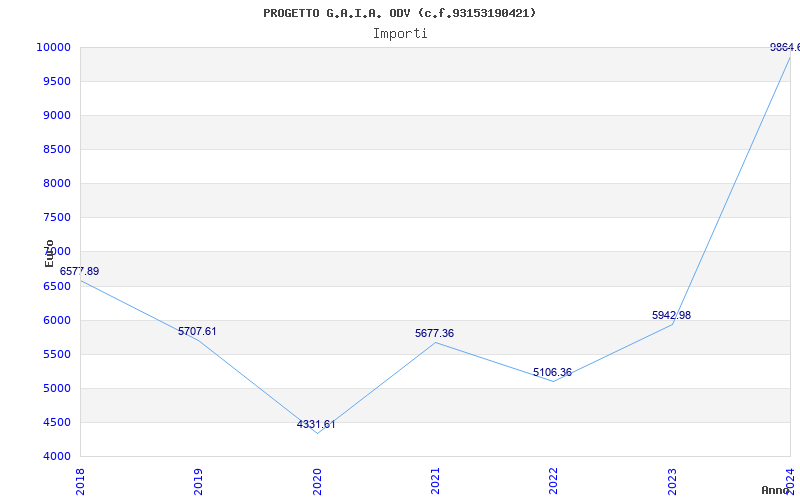
Task: Click the 5000 y-axis tick label
Action: point(57,388)
